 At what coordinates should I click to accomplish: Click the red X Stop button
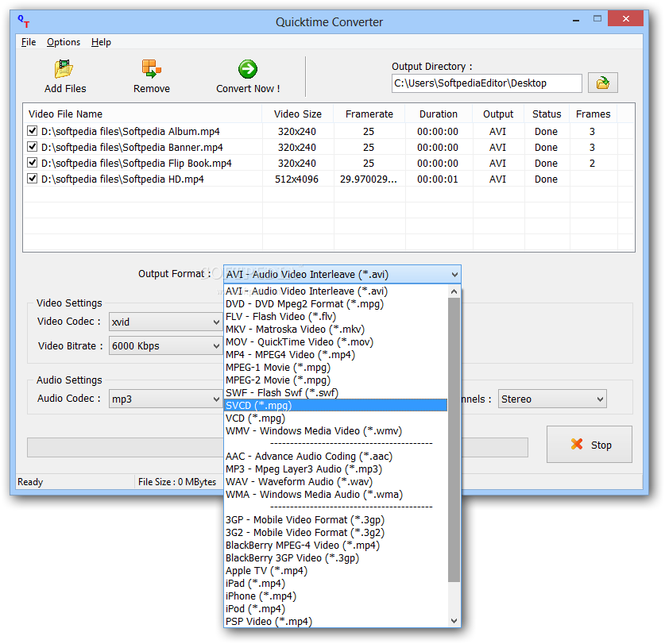click(x=589, y=445)
